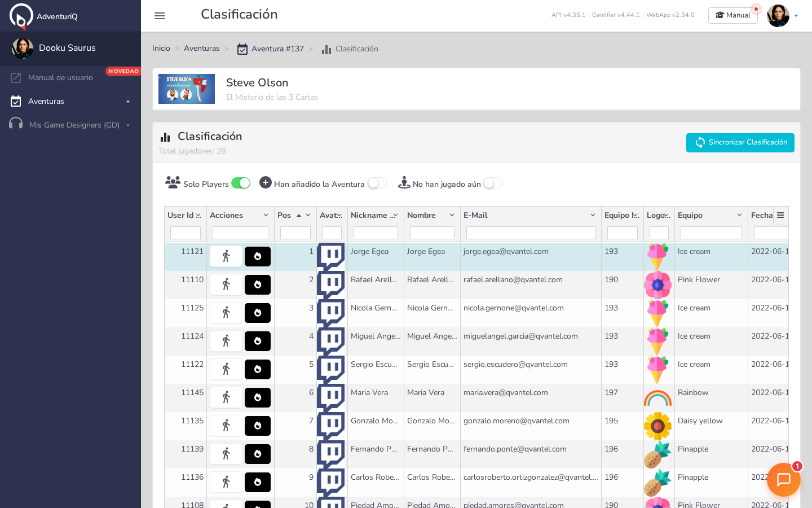Click walk action icon for user 11124
Image resolution: width=812 pixels, height=508 pixels.
226,341
